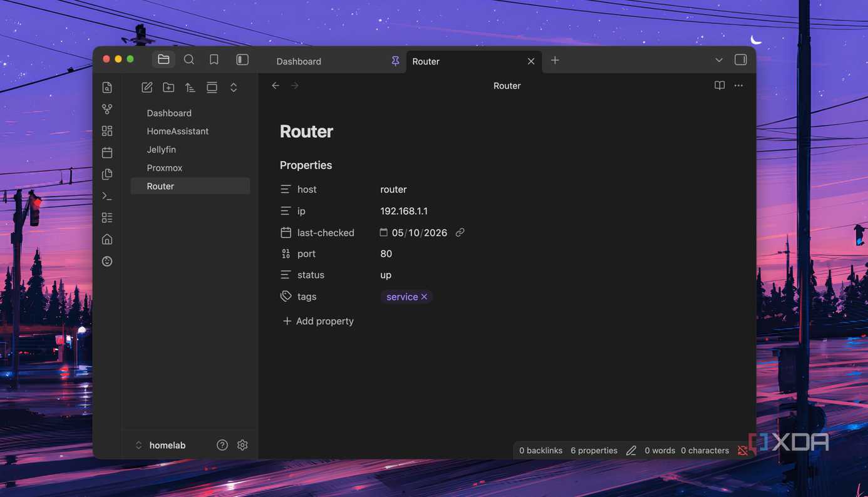Switch to the Dashboard tab
This screenshot has height=497, width=868.
pyautogui.click(x=299, y=61)
